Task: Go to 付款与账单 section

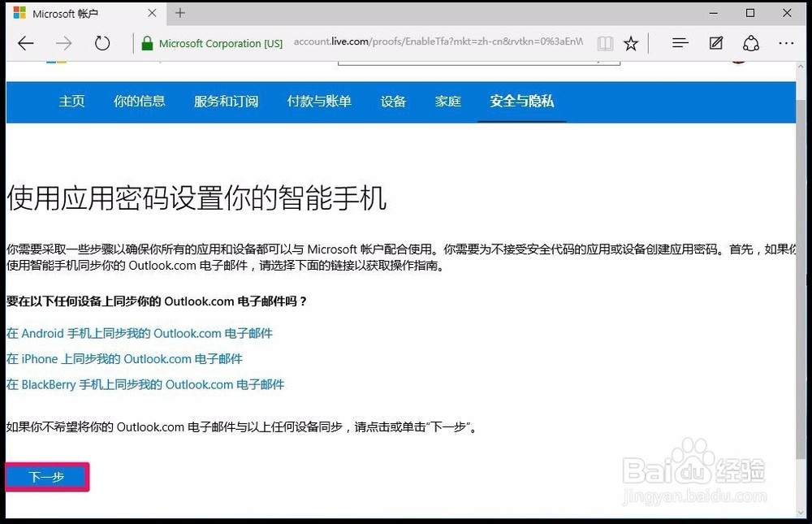Action: (319, 101)
